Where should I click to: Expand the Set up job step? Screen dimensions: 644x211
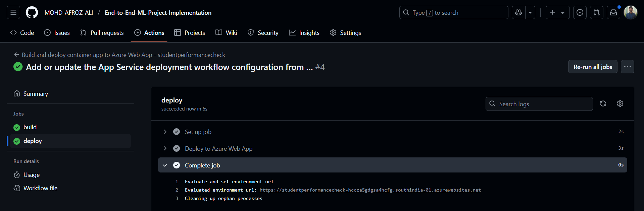coord(165,132)
